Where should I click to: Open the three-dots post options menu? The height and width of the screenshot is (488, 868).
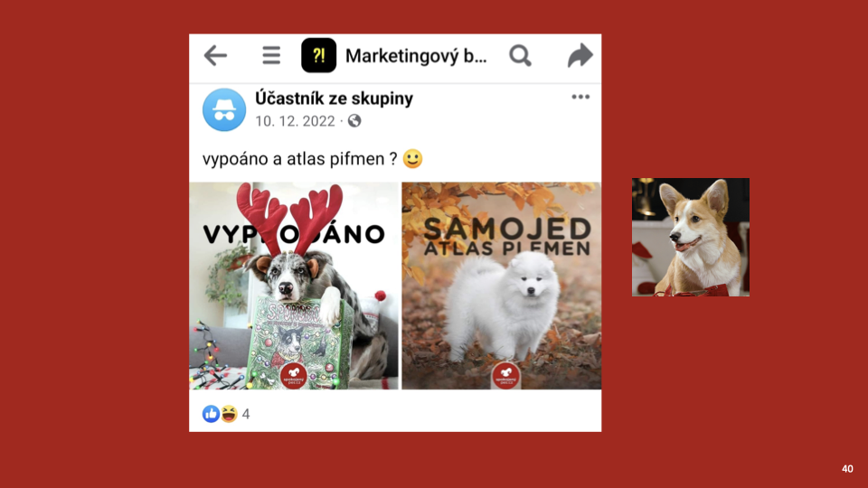click(x=580, y=97)
